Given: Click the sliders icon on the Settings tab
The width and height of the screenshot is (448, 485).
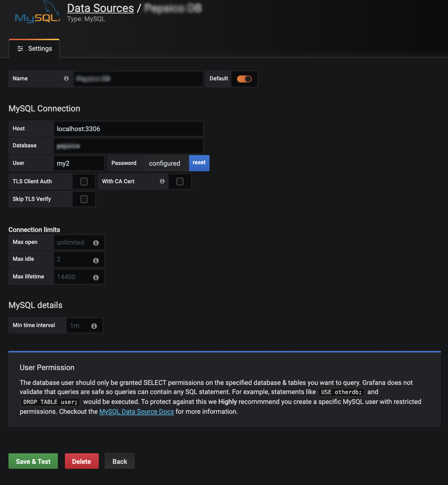Looking at the screenshot, I should (x=20, y=49).
